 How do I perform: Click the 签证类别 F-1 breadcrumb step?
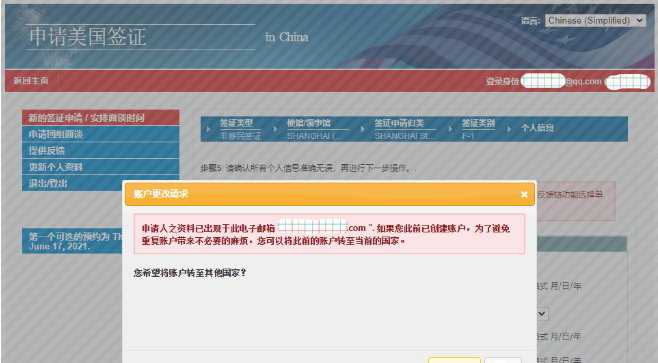click(x=478, y=129)
